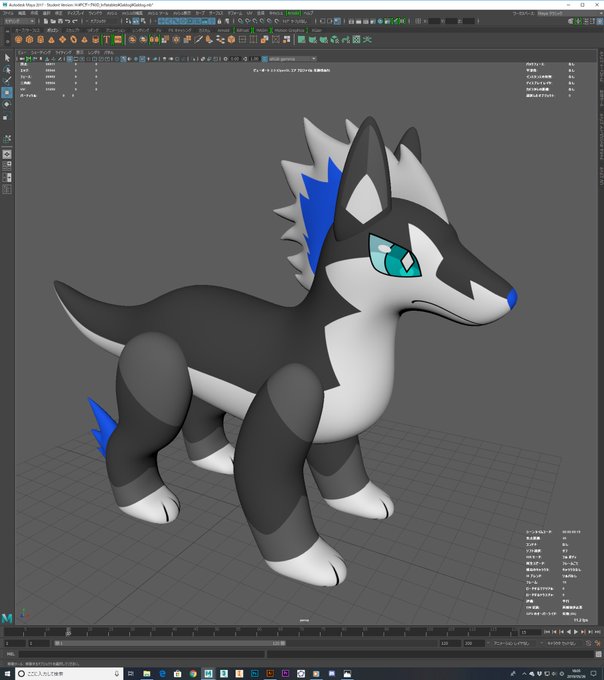
Task: Click the Save Scene icon on the status line
Action: tap(60, 21)
